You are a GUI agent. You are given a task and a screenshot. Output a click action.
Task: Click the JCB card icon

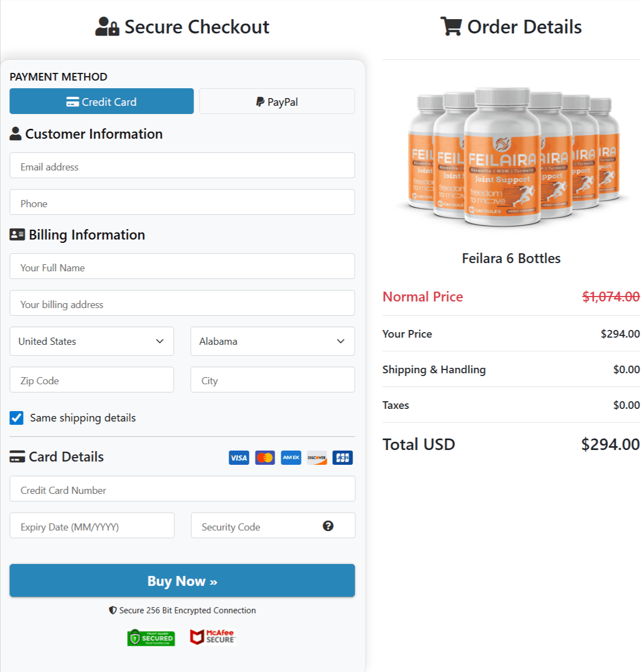click(342, 457)
